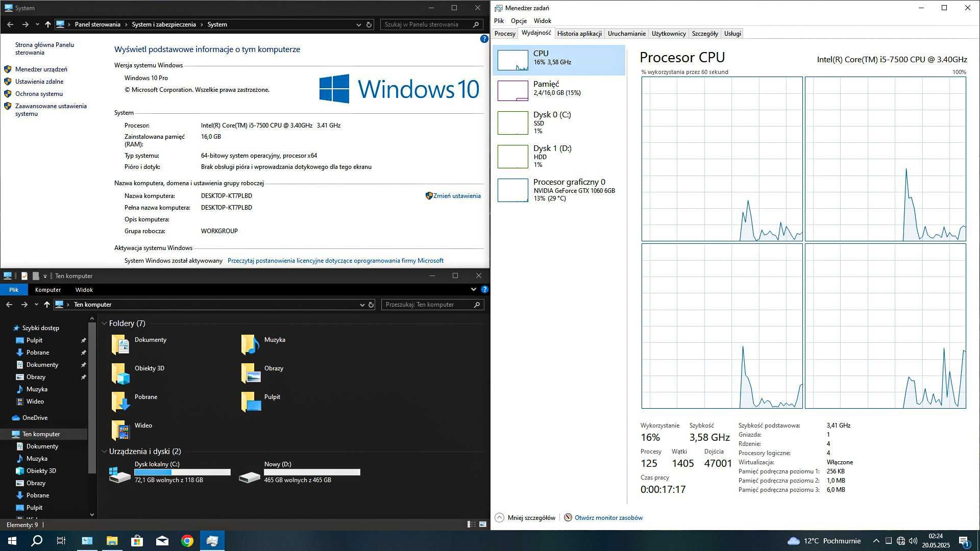Open notification center icon
The width and height of the screenshot is (980, 551).
click(964, 541)
